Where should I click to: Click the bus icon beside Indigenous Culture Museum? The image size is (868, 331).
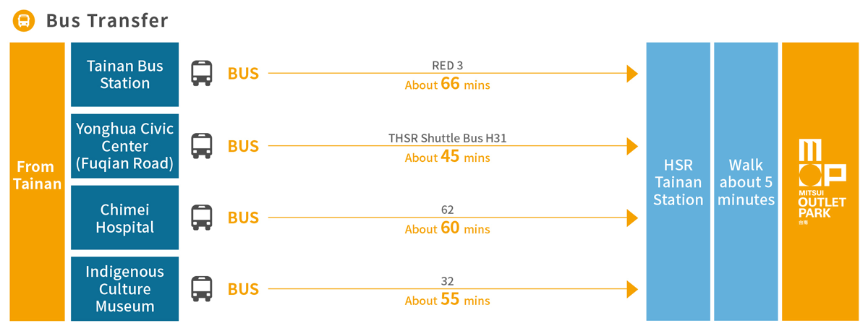(x=201, y=289)
